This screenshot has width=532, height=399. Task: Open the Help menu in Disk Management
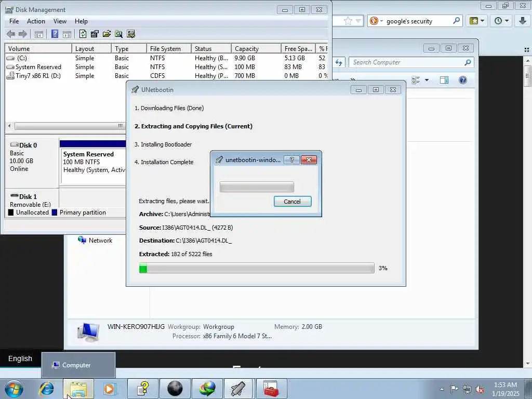click(x=81, y=21)
